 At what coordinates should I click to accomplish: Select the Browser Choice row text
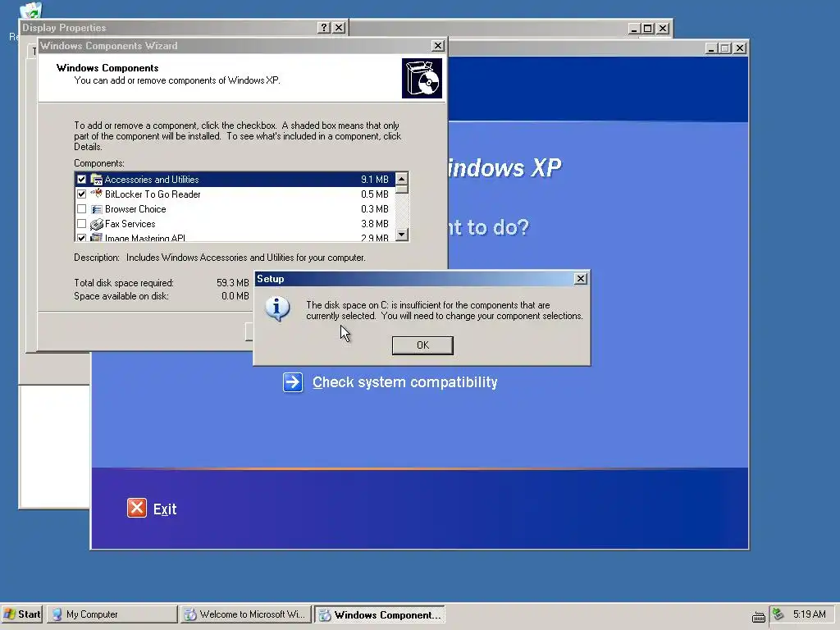click(x=135, y=209)
